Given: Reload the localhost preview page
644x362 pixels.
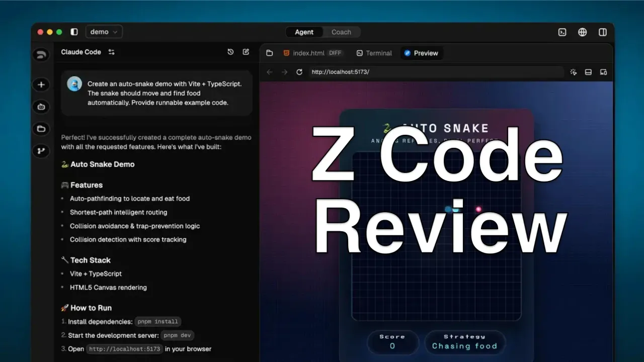Looking at the screenshot, I should [299, 72].
